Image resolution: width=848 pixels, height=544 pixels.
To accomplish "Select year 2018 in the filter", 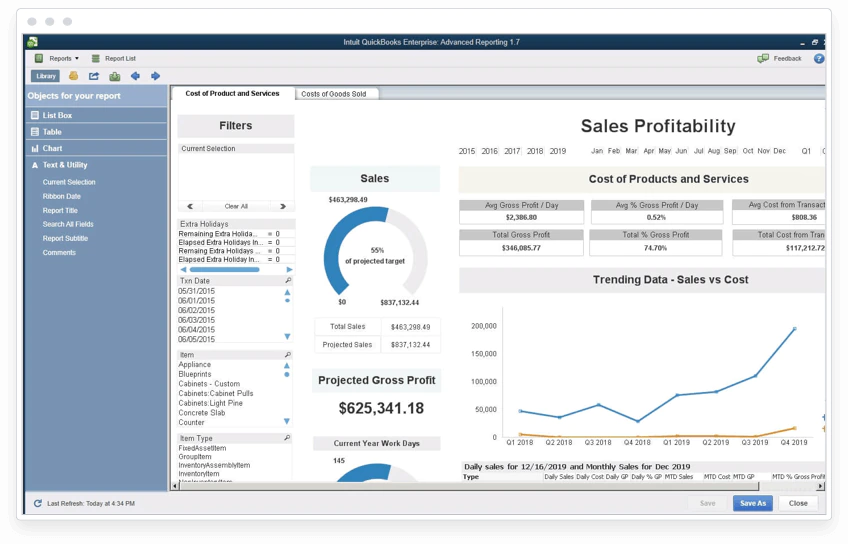I will [x=535, y=151].
